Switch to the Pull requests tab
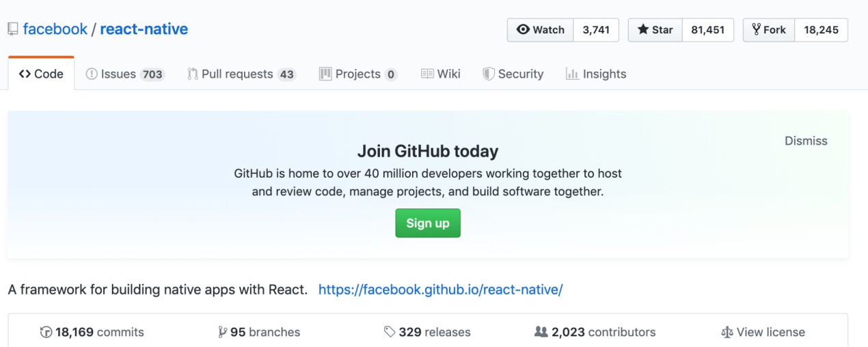The width and height of the screenshot is (868, 347). [x=241, y=74]
